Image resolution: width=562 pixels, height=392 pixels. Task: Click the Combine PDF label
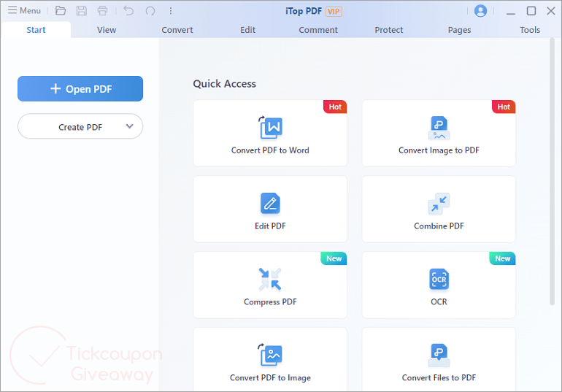439,226
